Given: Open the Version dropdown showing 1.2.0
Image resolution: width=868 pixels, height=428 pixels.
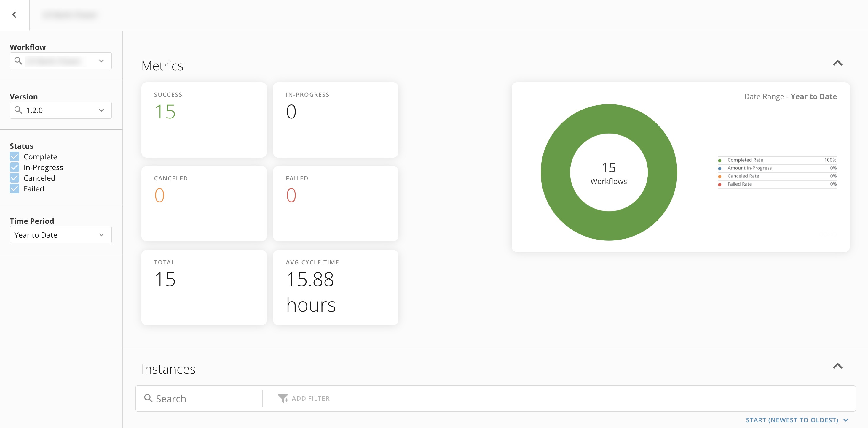Looking at the screenshot, I should tap(102, 110).
